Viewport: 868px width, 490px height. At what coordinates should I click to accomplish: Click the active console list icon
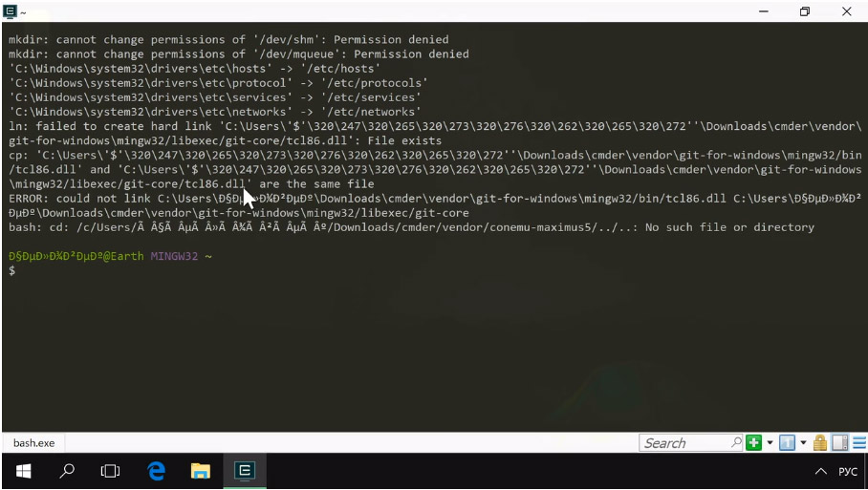tap(787, 443)
